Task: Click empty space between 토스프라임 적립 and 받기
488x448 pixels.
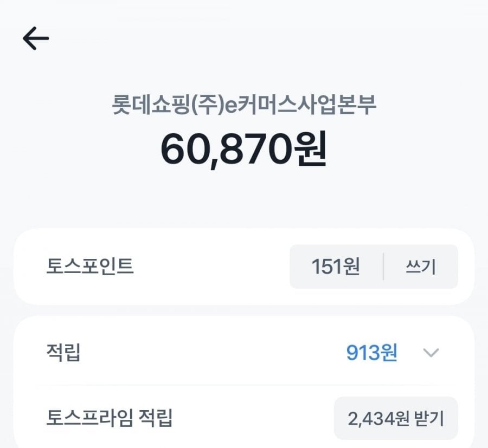Action: 255,418
